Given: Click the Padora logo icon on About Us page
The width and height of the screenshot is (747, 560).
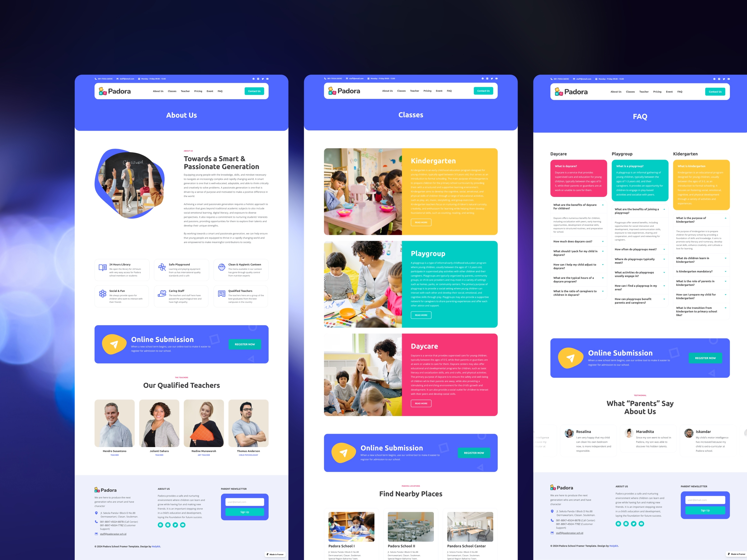Looking at the screenshot, I should (104, 91).
